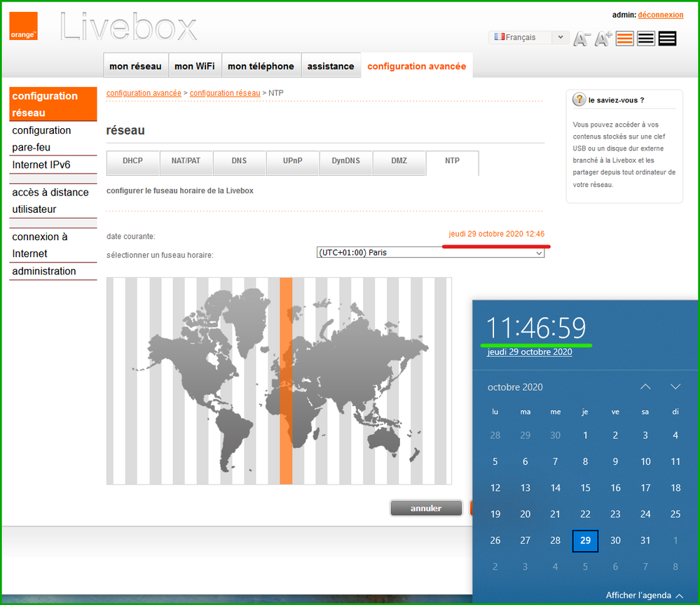Open assistance tab
This screenshot has height=605, width=700.
[331, 66]
